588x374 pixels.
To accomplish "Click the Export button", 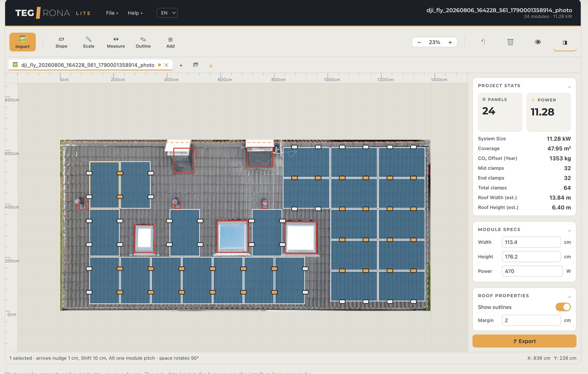I will 524,341.
